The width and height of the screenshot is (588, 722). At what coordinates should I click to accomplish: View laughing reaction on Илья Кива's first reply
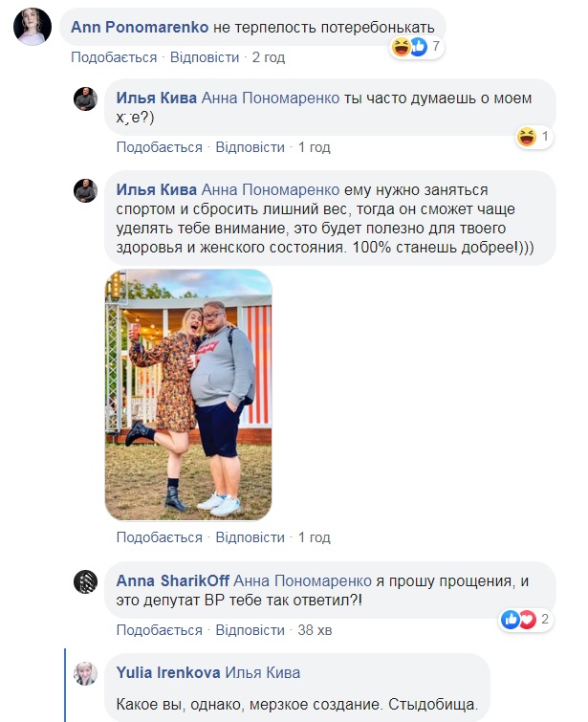coord(534,137)
